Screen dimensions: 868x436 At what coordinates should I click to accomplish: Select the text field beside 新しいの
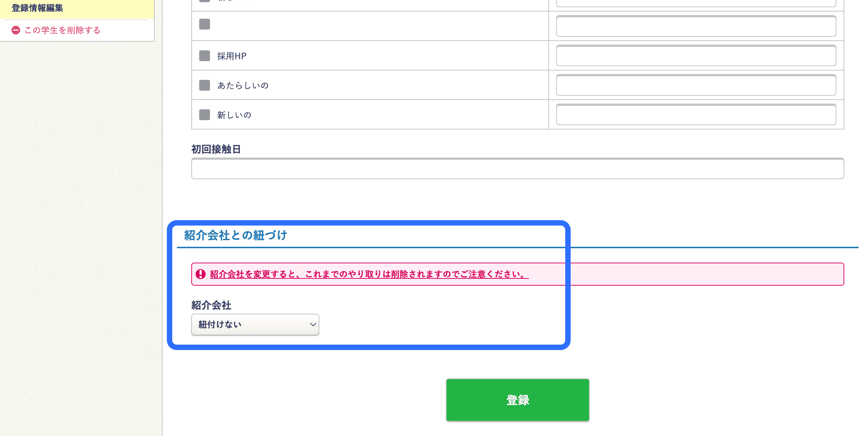696,115
